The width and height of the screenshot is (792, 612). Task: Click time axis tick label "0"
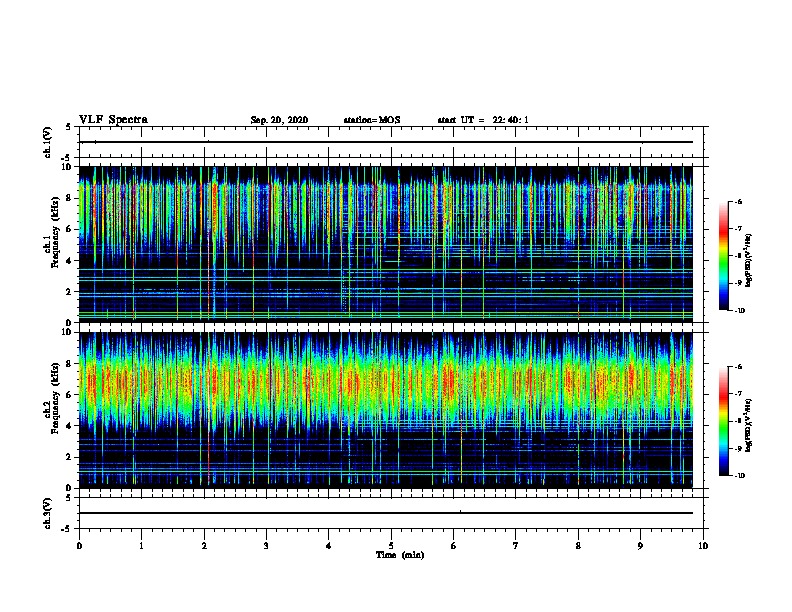[x=79, y=546]
